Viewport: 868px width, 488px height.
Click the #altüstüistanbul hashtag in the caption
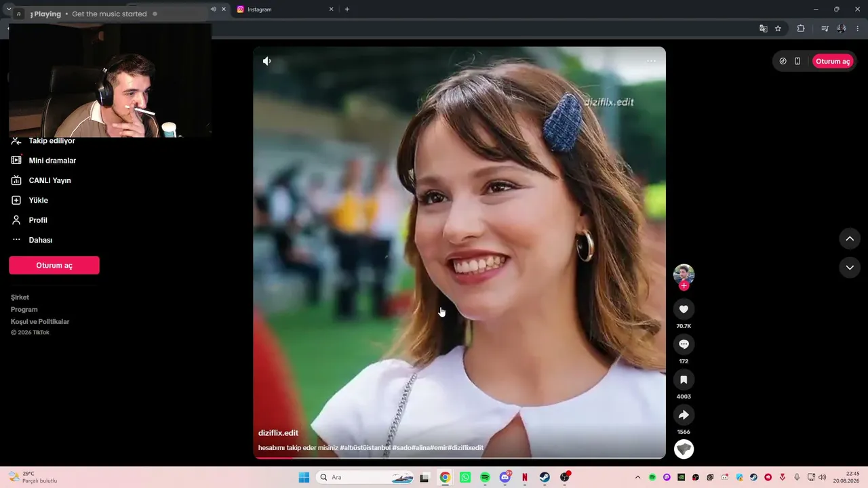coord(366,448)
